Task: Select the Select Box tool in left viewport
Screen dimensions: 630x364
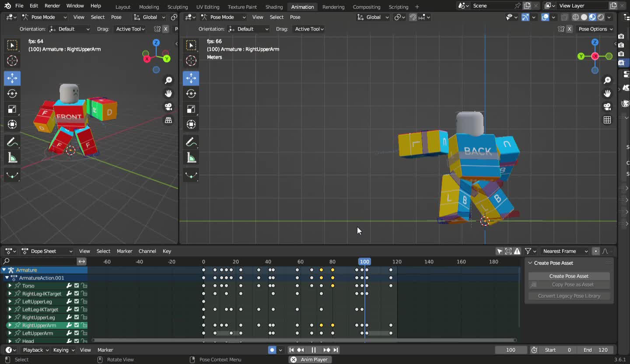Action: point(12,45)
